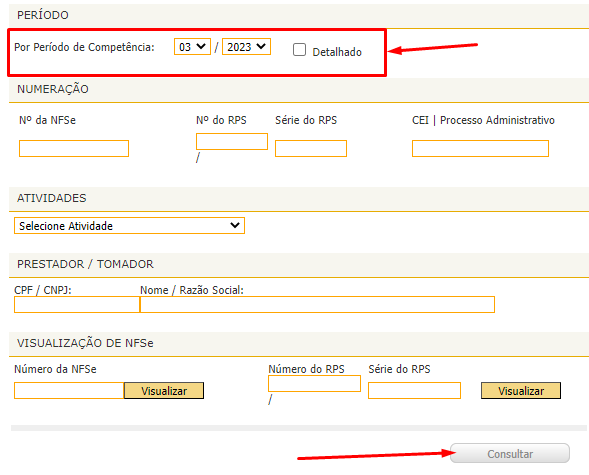
Task: Click the ATIVIDADES section header
Action: tap(51, 198)
